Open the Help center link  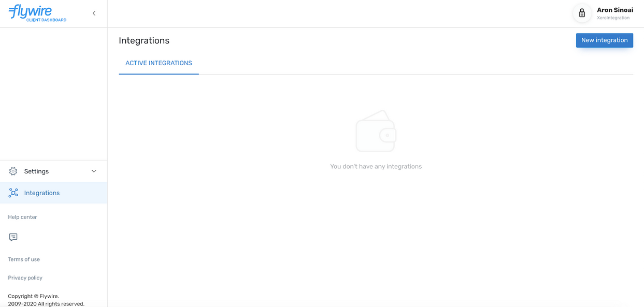pyautogui.click(x=22, y=217)
